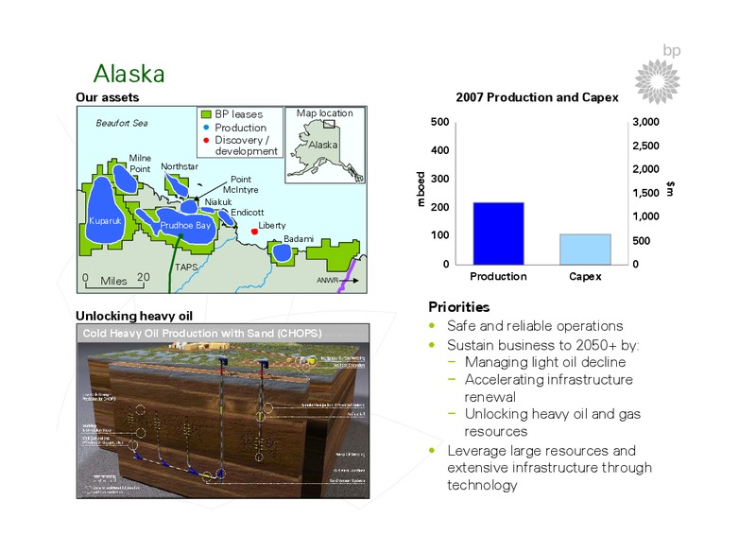Click the 'bp' wordmark text
Image resolution: width=756 pixels, height=535 pixels.
pos(672,50)
